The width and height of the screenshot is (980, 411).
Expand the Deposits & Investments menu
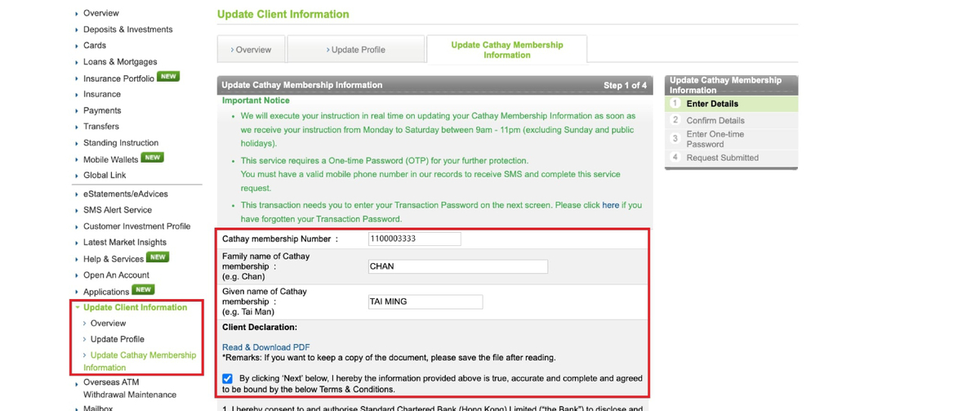(127, 29)
